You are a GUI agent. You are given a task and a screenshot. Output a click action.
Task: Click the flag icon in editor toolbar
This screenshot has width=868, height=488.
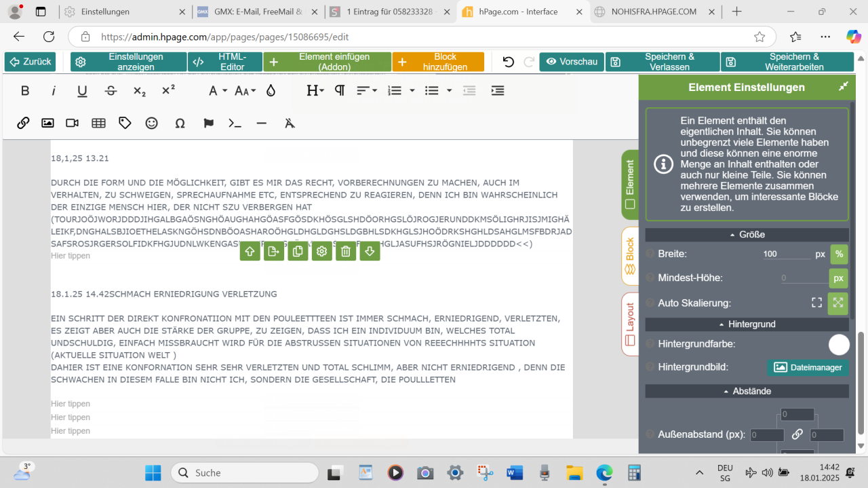[x=209, y=123]
